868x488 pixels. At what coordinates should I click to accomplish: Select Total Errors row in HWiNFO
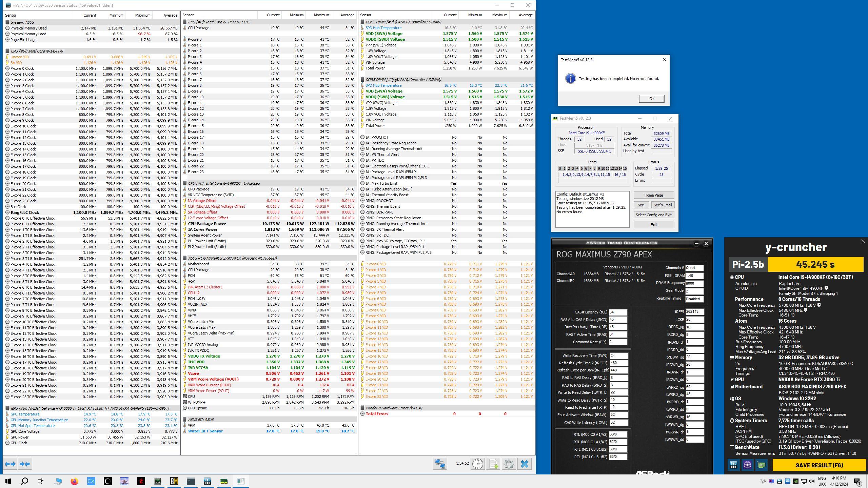coord(447,414)
